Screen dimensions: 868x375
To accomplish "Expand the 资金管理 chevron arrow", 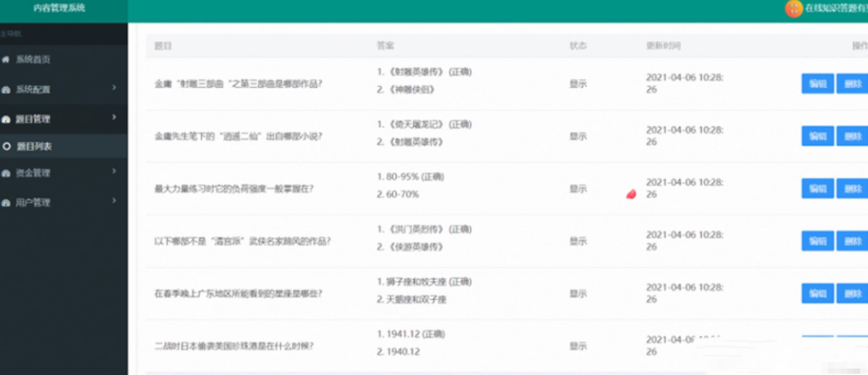I will 114,171.
